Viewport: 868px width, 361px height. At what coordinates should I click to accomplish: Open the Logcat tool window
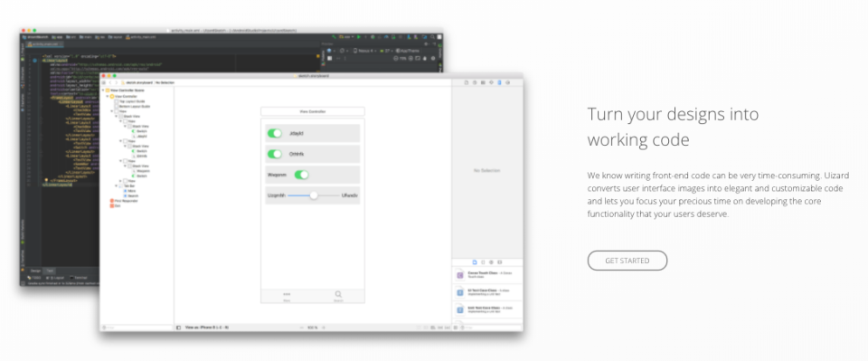(x=55, y=278)
